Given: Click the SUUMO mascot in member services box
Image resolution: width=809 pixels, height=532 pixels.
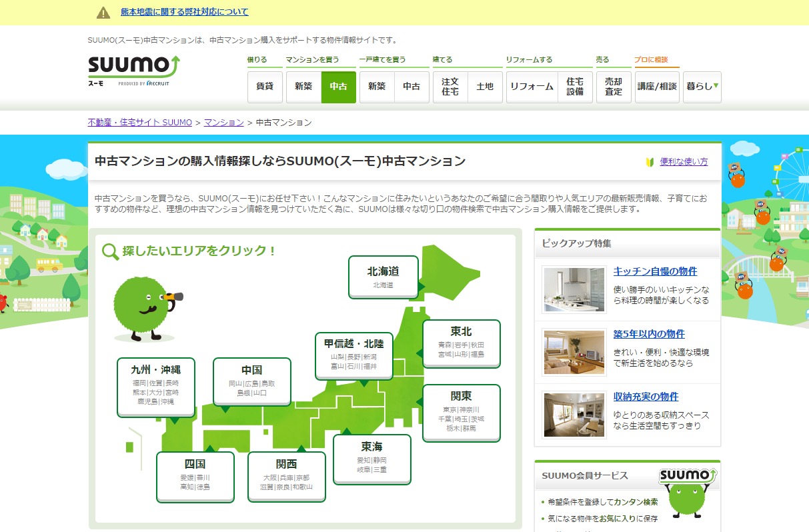Looking at the screenshot, I should pyautogui.click(x=686, y=495).
